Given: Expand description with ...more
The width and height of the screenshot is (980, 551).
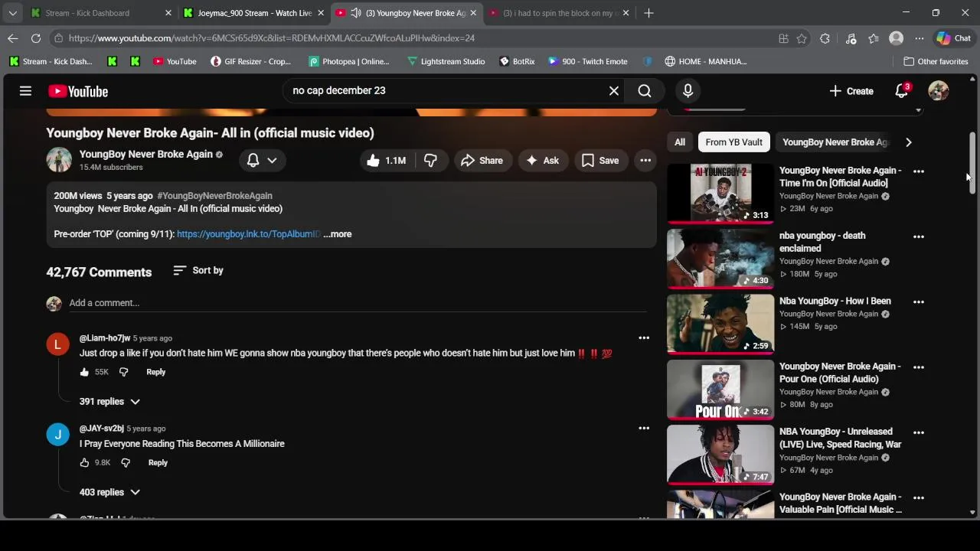Looking at the screenshot, I should pyautogui.click(x=338, y=234).
